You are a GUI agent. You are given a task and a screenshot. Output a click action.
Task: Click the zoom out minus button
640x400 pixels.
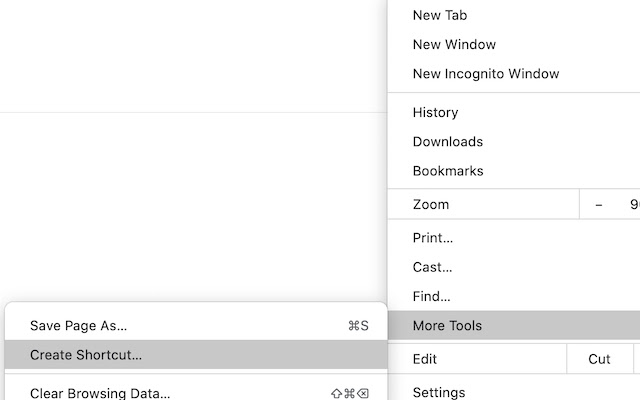pos(599,204)
